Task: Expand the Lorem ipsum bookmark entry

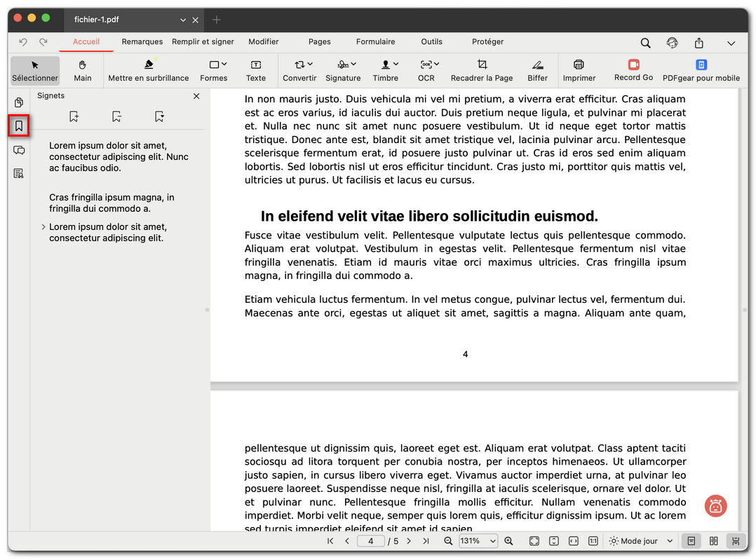Action: 43,227
